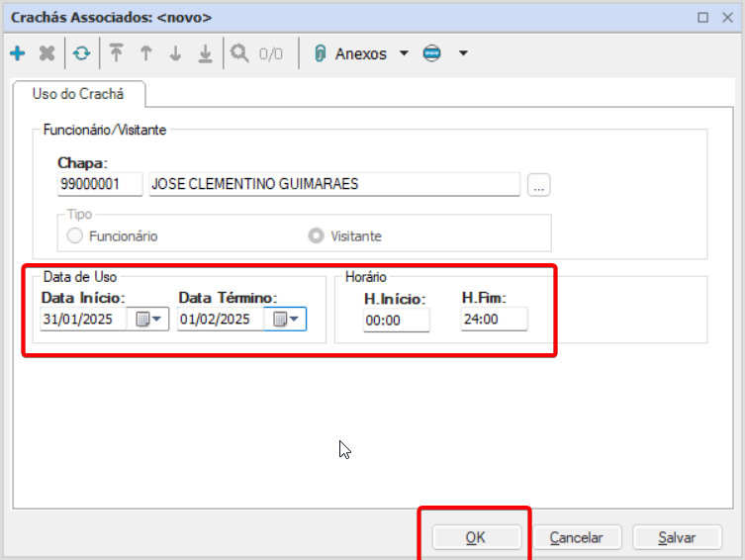The height and width of the screenshot is (560, 745).
Task: Open the Data Término calendar dropdown
Action: [285, 319]
